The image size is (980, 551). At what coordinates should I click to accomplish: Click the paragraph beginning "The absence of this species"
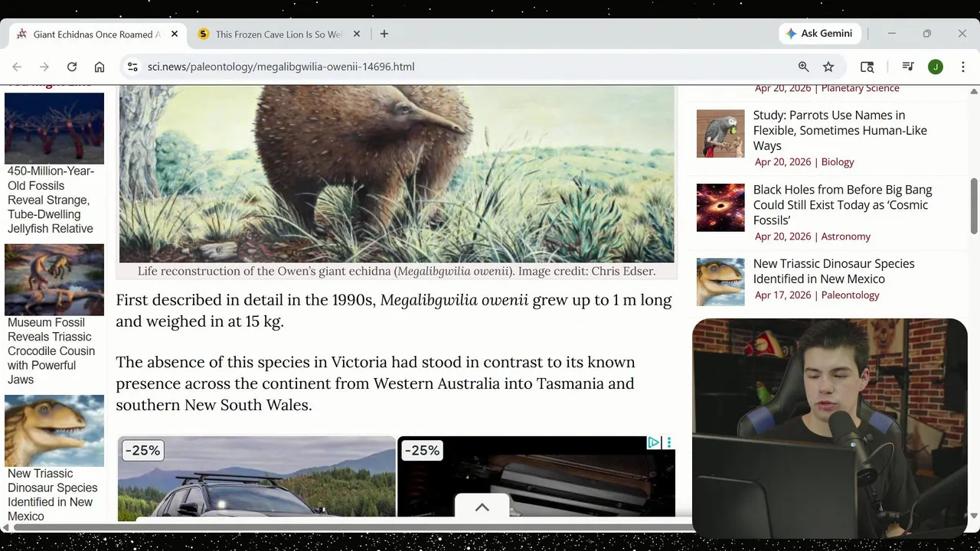pyautogui.click(x=375, y=383)
